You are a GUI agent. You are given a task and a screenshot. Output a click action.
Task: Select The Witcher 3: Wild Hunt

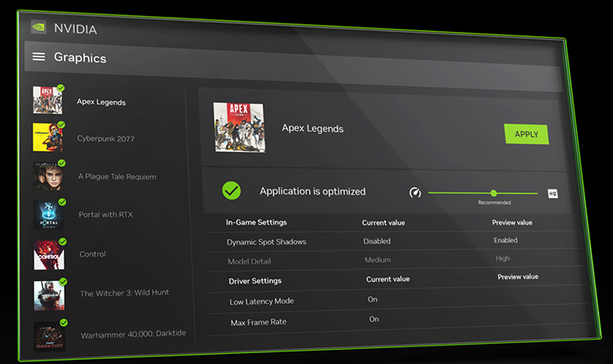(124, 293)
